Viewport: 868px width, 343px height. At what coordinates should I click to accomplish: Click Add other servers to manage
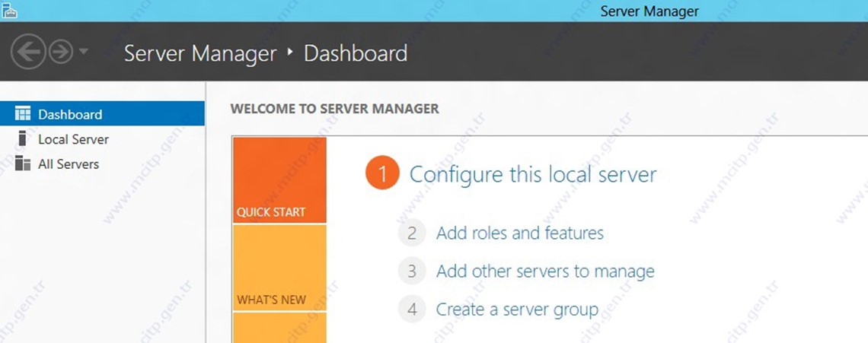pyautogui.click(x=545, y=272)
